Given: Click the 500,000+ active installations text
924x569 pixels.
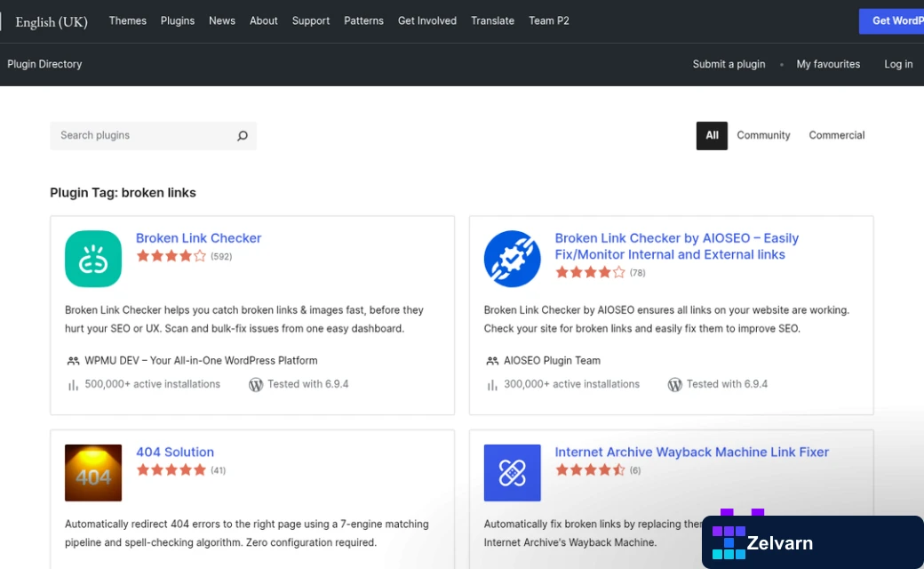Looking at the screenshot, I should [x=153, y=384].
